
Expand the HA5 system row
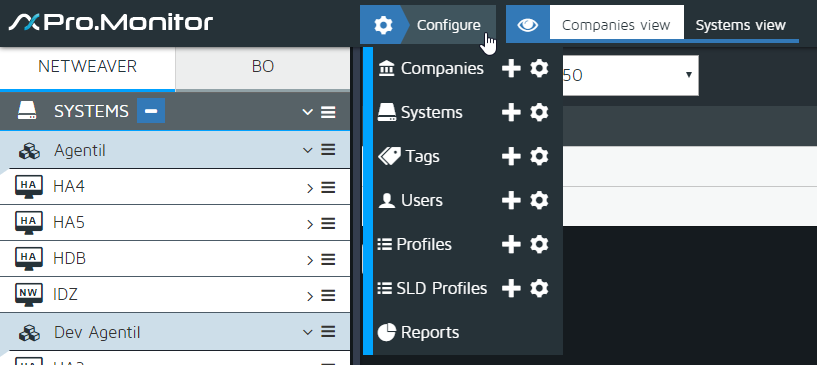pos(310,224)
